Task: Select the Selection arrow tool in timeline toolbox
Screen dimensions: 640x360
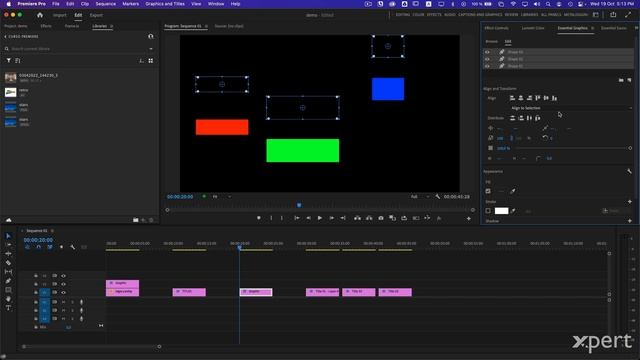Action: tap(8, 236)
